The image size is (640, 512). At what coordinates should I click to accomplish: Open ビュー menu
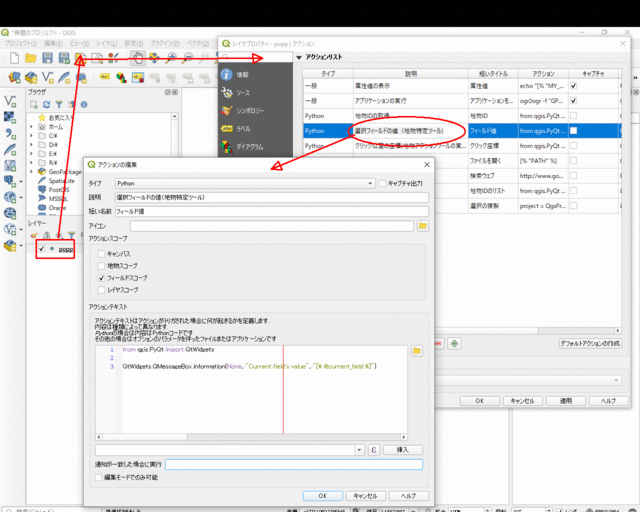(79, 43)
